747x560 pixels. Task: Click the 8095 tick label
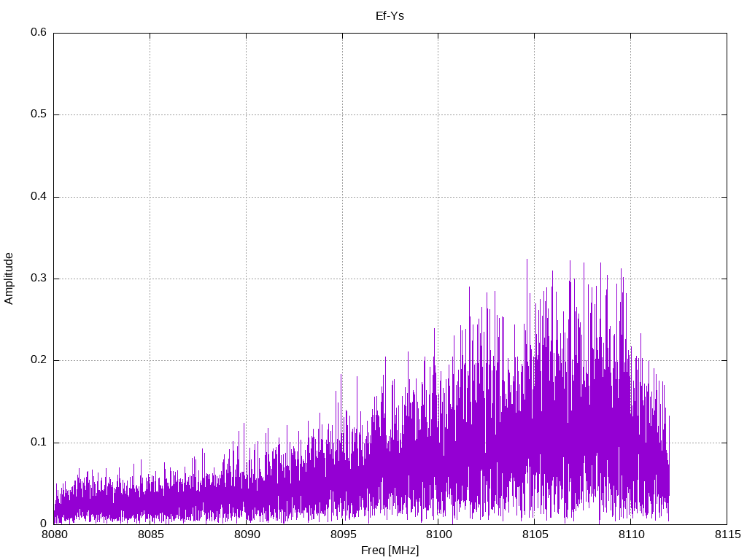coord(343,534)
